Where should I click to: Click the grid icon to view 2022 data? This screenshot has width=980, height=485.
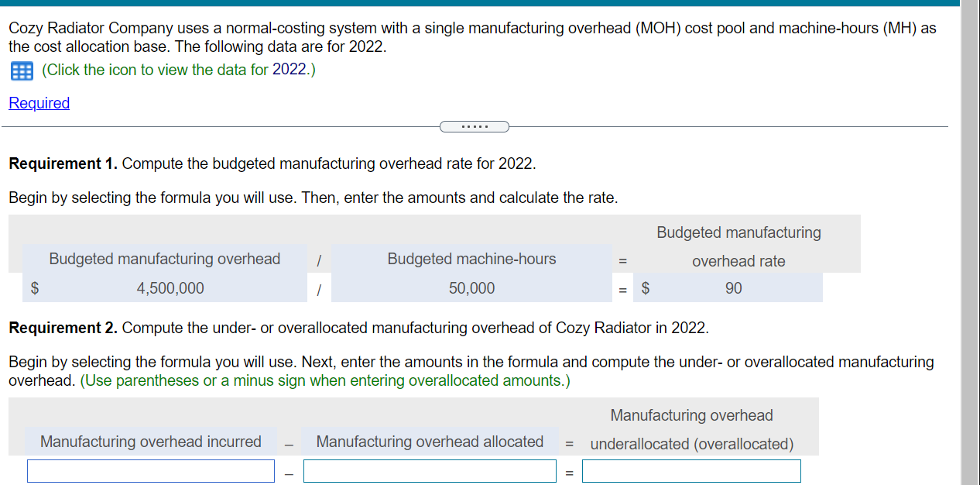tap(21, 71)
